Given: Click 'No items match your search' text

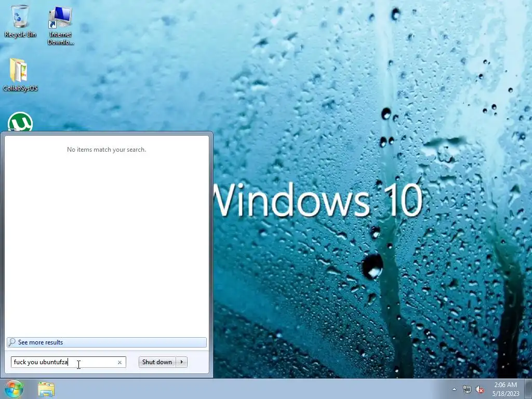Looking at the screenshot, I should (x=107, y=150).
